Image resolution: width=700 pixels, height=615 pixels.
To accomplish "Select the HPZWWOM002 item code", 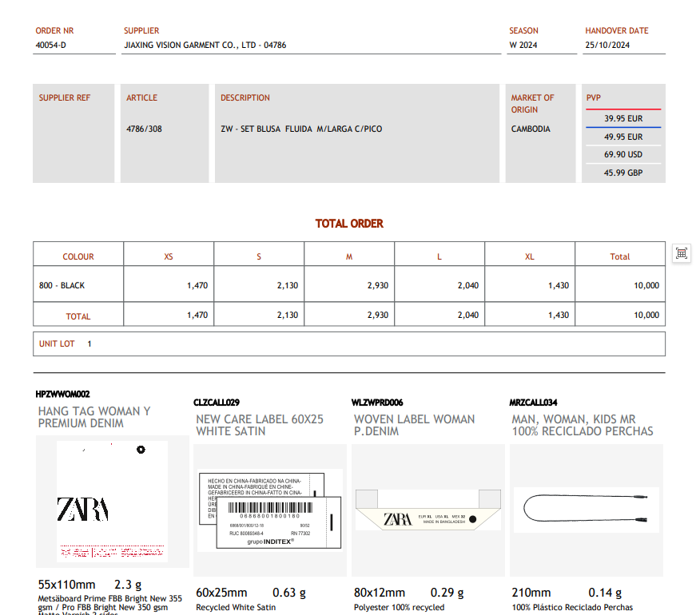I will 63,395.
